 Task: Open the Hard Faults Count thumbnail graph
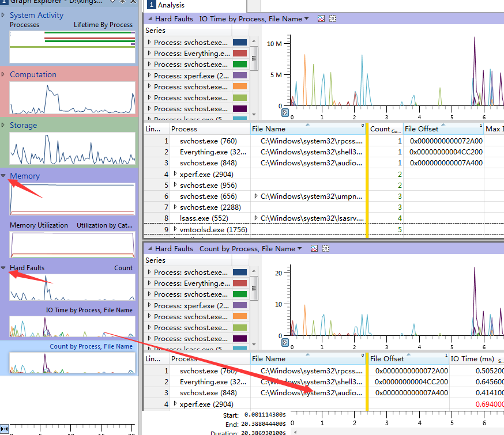tap(72, 287)
